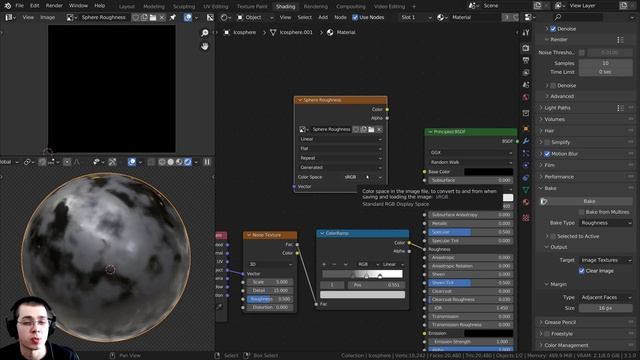The height and width of the screenshot is (360, 640).
Task: Open Random Walk subsurface dropdown
Action: 471,162
